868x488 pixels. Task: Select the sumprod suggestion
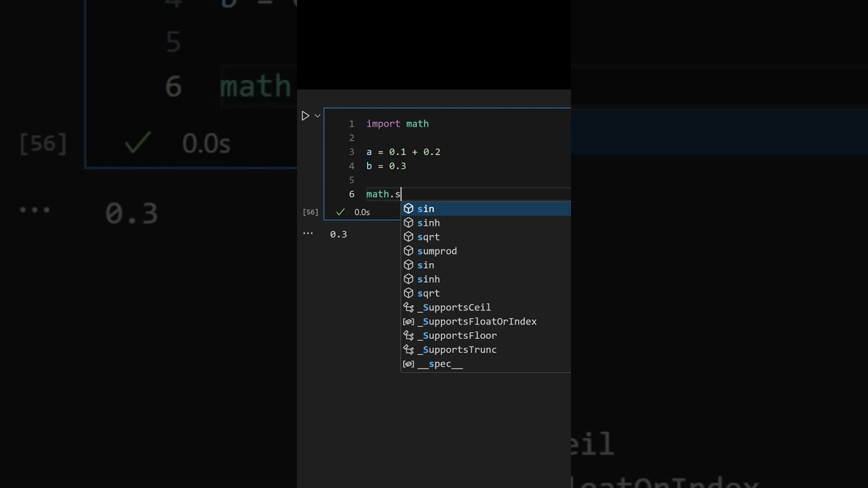tap(486, 251)
